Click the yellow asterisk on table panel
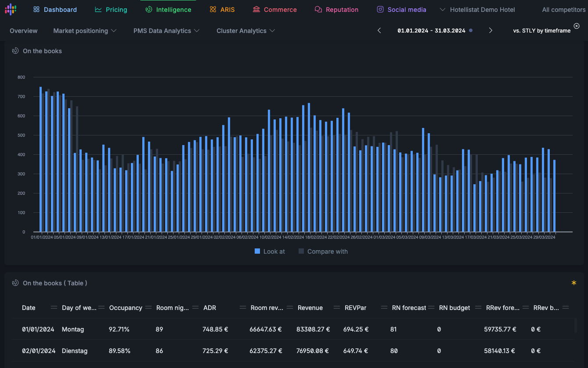The height and width of the screenshot is (368, 588). [x=574, y=284]
